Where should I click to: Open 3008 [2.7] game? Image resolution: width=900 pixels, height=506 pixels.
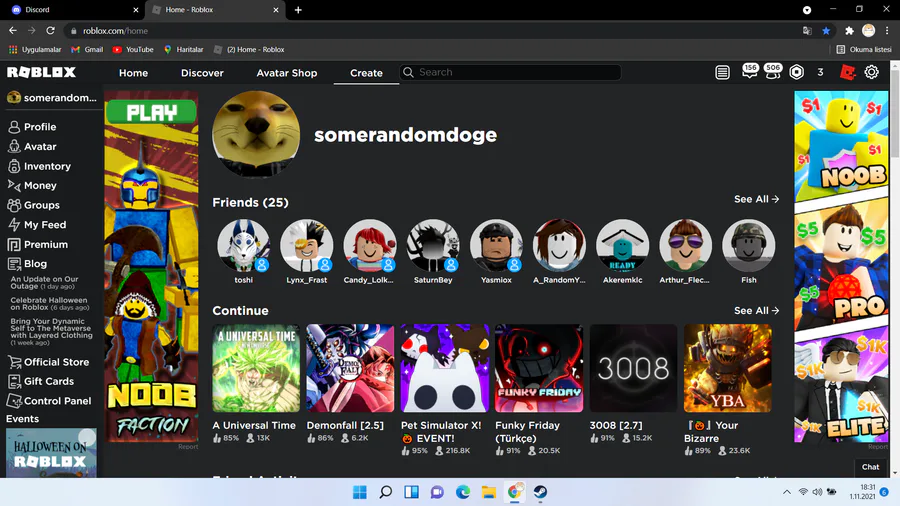[633, 368]
